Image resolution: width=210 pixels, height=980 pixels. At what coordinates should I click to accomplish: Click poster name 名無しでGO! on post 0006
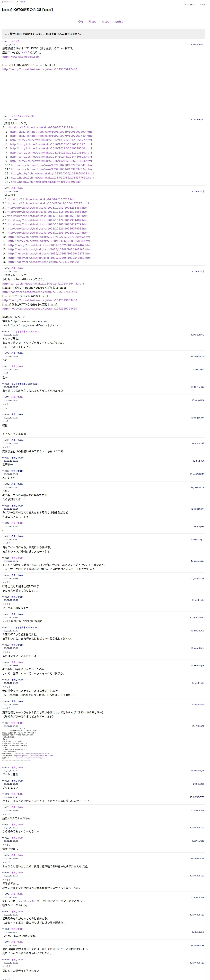coord(17,353)
